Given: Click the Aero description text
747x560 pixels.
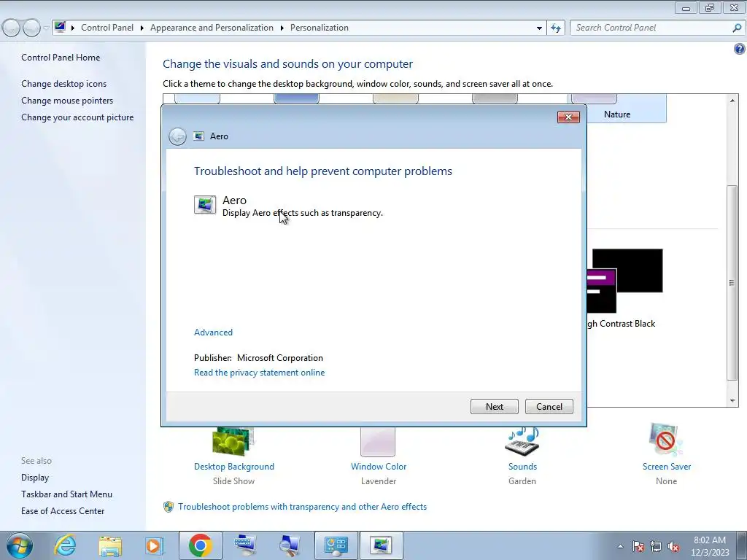Looking at the screenshot, I should [x=303, y=213].
